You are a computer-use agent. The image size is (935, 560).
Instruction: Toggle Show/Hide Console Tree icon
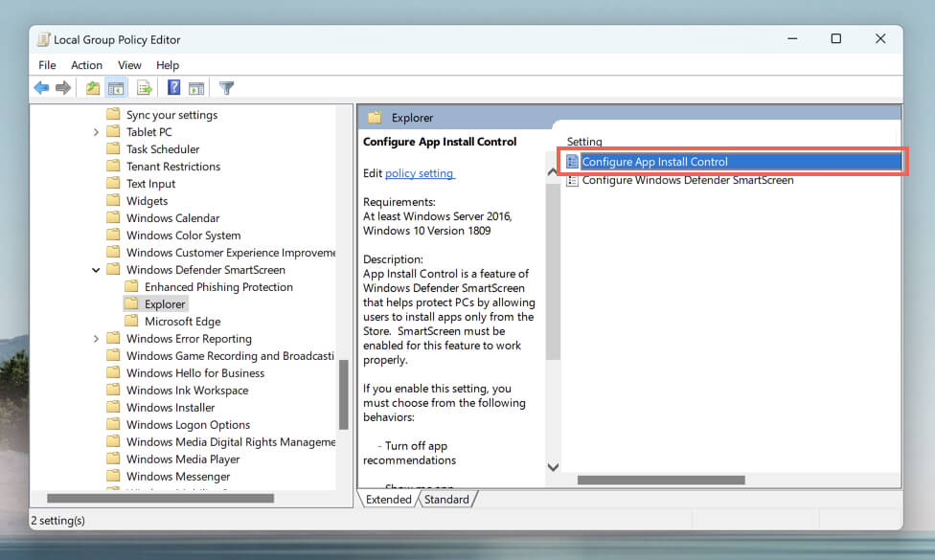[x=116, y=88]
